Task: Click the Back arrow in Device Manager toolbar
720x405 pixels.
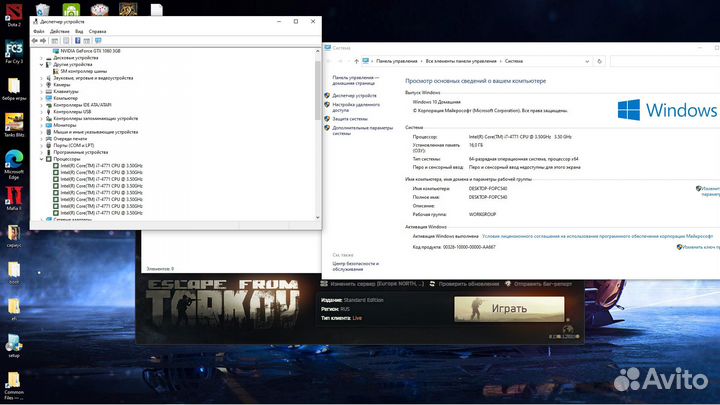Action: pyautogui.click(x=35, y=42)
